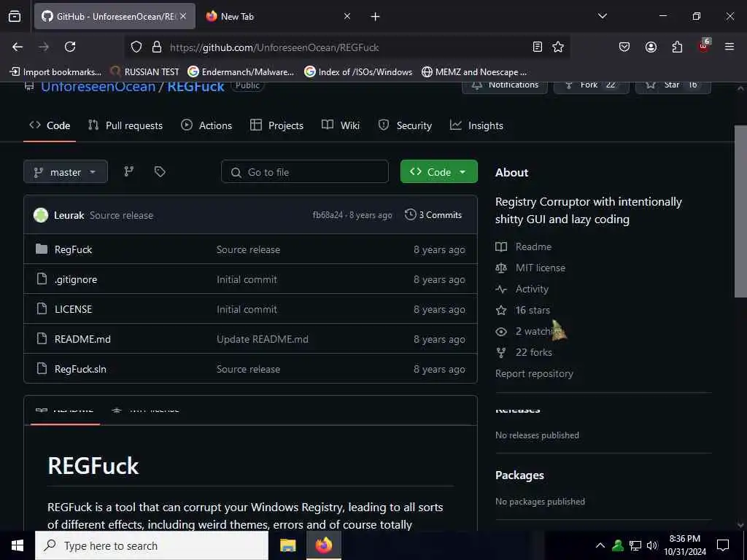This screenshot has width=747, height=560.
Task: Expand the green Code dropdown button
Action: [x=438, y=172]
